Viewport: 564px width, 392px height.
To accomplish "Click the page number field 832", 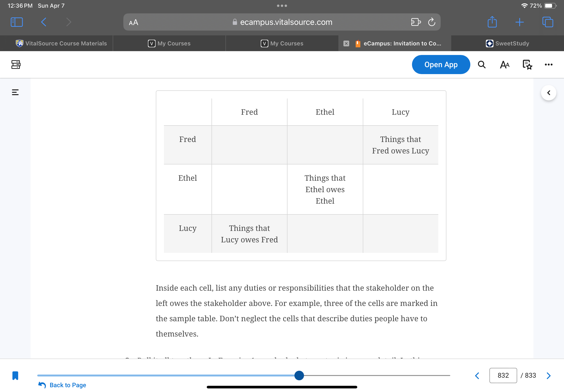I will [x=503, y=375].
